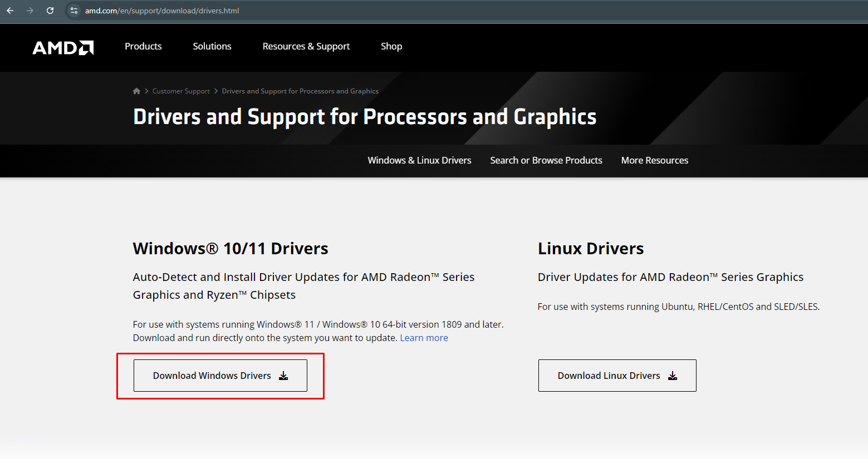The width and height of the screenshot is (868, 459).
Task: Click the browser forward arrow
Action: point(30,11)
